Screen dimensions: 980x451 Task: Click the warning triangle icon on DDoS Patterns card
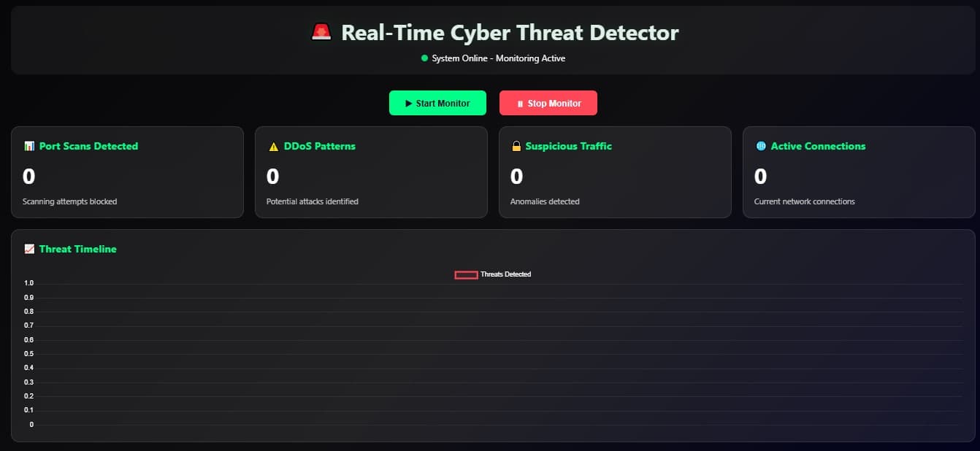pyautogui.click(x=272, y=146)
